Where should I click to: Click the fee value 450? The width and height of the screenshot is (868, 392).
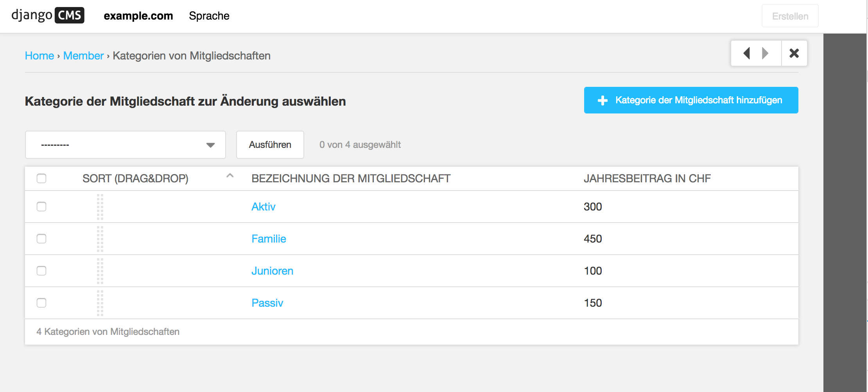click(x=593, y=239)
